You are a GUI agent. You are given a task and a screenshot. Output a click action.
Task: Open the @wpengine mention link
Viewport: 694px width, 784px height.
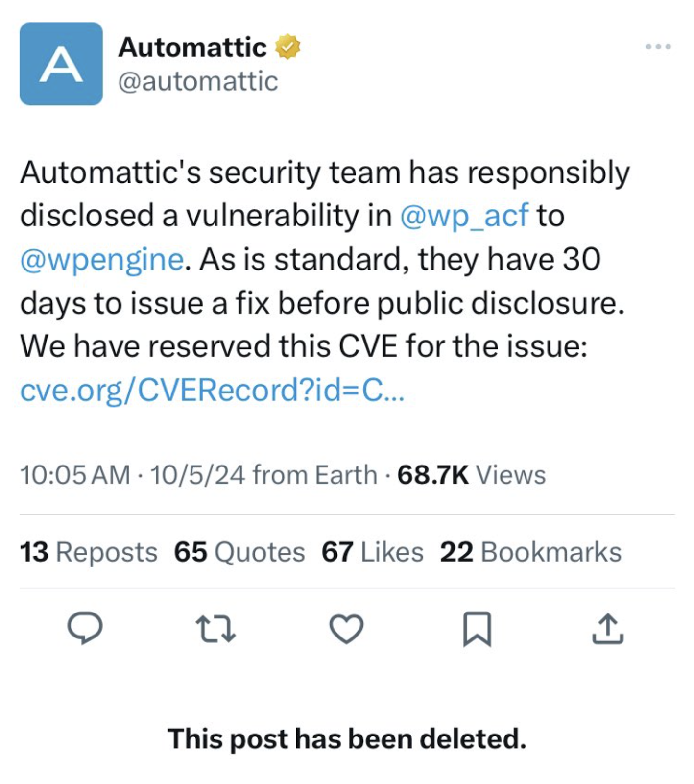(x=102, y=259)
